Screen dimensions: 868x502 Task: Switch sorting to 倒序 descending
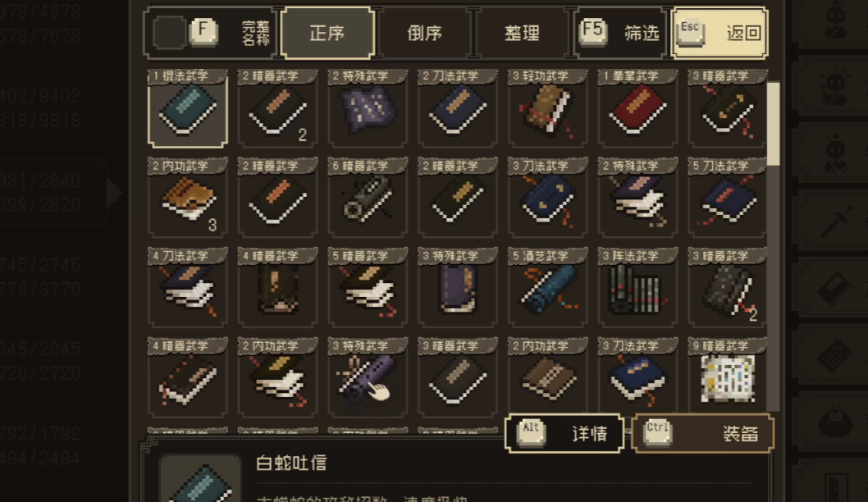[425, 33]
